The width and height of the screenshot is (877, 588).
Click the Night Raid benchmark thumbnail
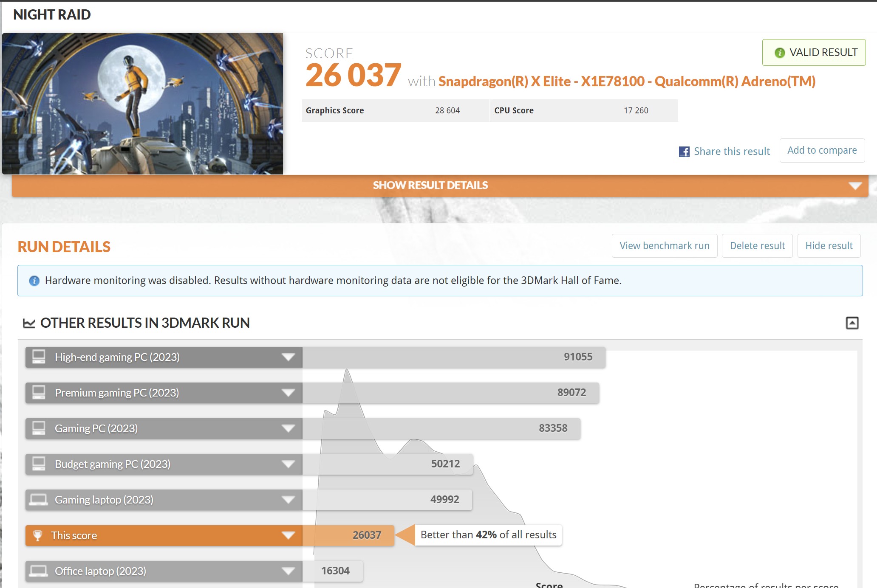click(143, 104)
